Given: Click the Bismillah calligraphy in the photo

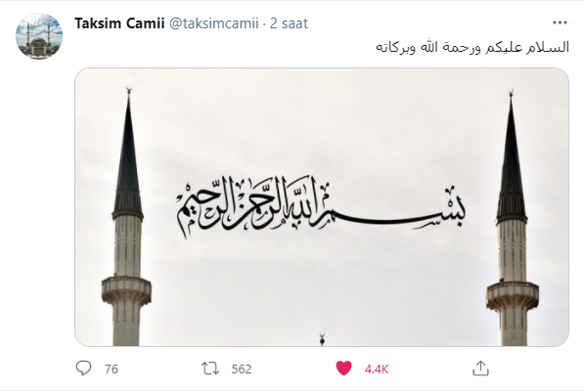Looking at the screenshot, I should tap(321, 206).
